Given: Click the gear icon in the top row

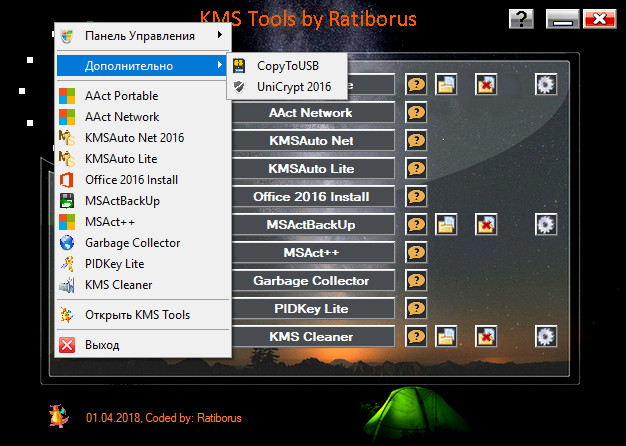Looking at the screenshot, I should point(545,85).
